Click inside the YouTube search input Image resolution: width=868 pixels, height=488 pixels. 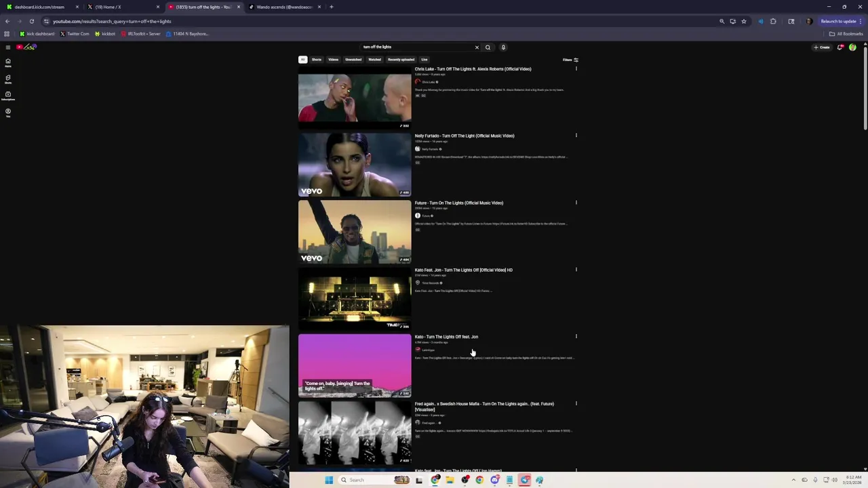pos(417,47)
